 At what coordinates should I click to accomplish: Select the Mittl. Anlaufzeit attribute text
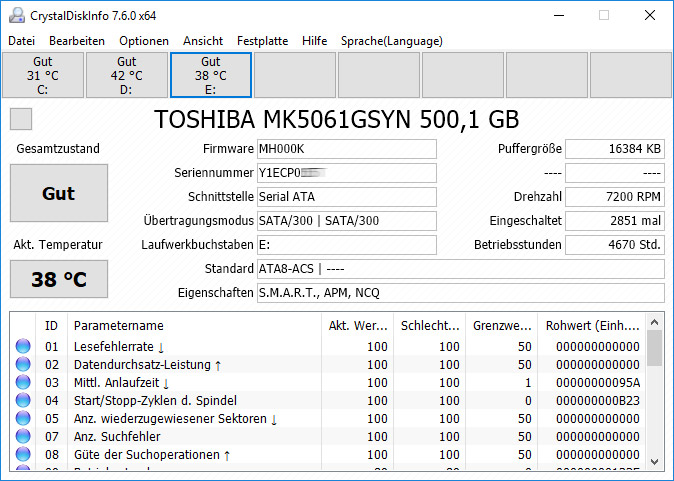pos(122,383)
